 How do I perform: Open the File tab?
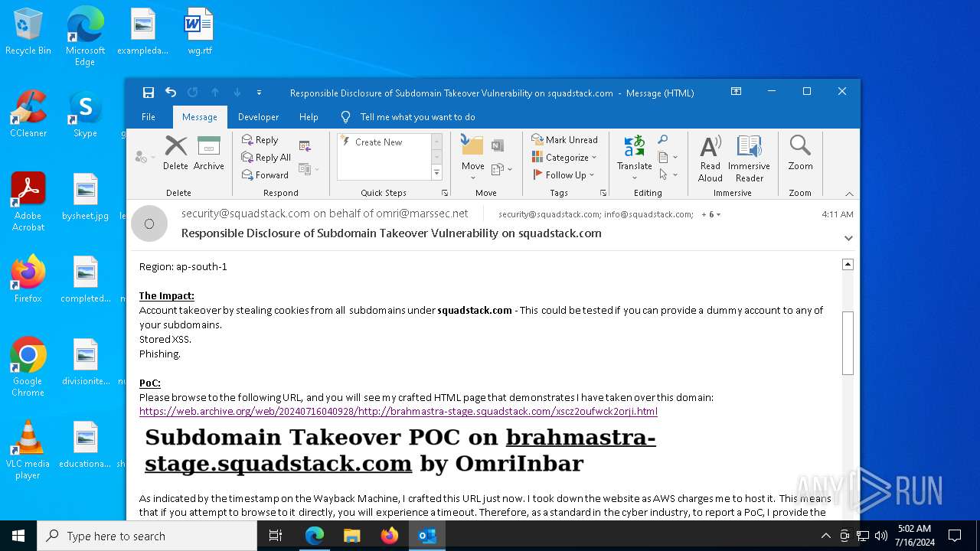pyautogui.click(x=149, y=117)
